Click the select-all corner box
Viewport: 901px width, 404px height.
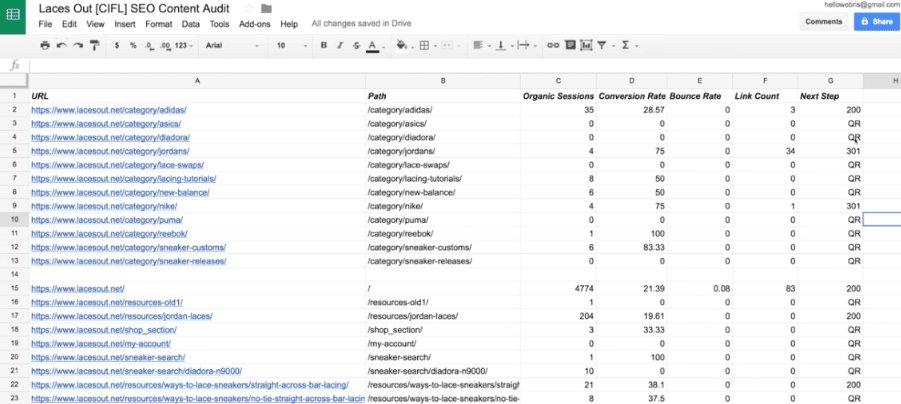pyautogui.click(x=14, y=81)
